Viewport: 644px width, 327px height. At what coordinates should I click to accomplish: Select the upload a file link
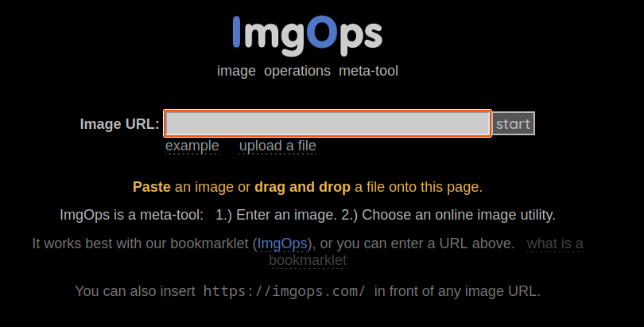point(277,146)
